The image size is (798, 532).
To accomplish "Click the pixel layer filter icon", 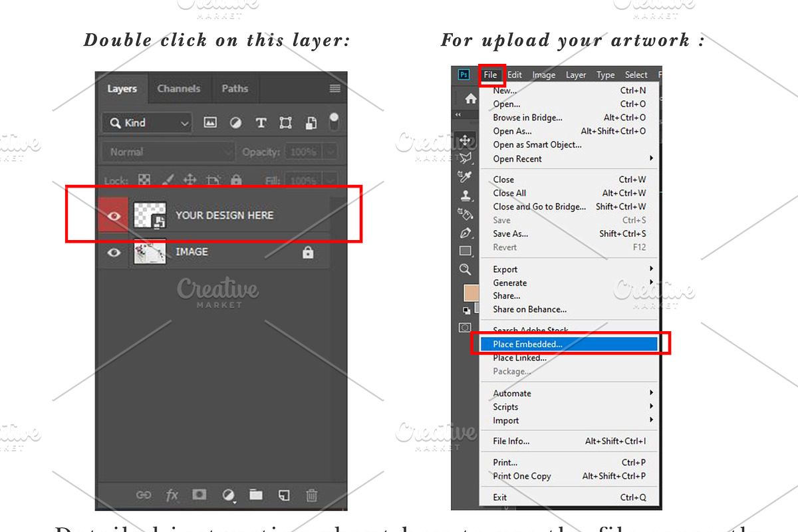I will click(210, 122).
